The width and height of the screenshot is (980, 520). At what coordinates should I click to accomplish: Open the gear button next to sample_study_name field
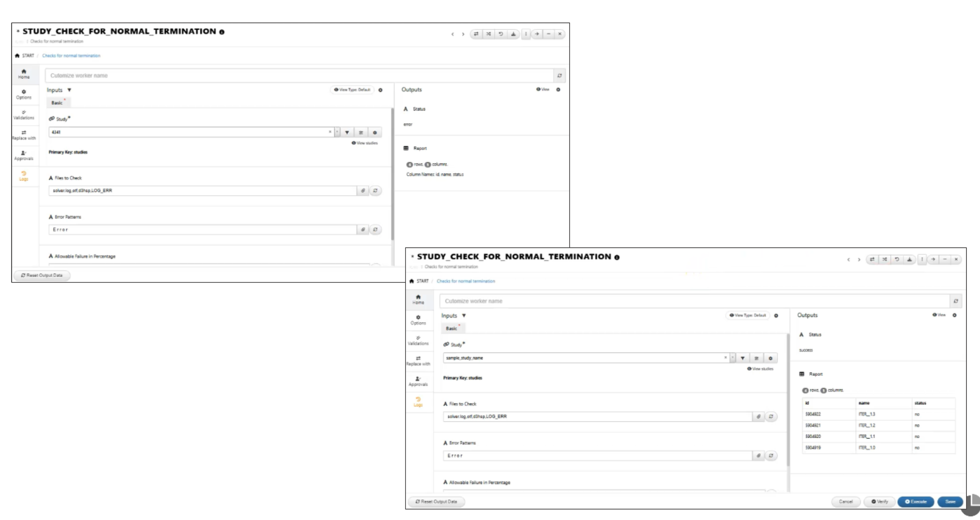click(x=771, y=358)
